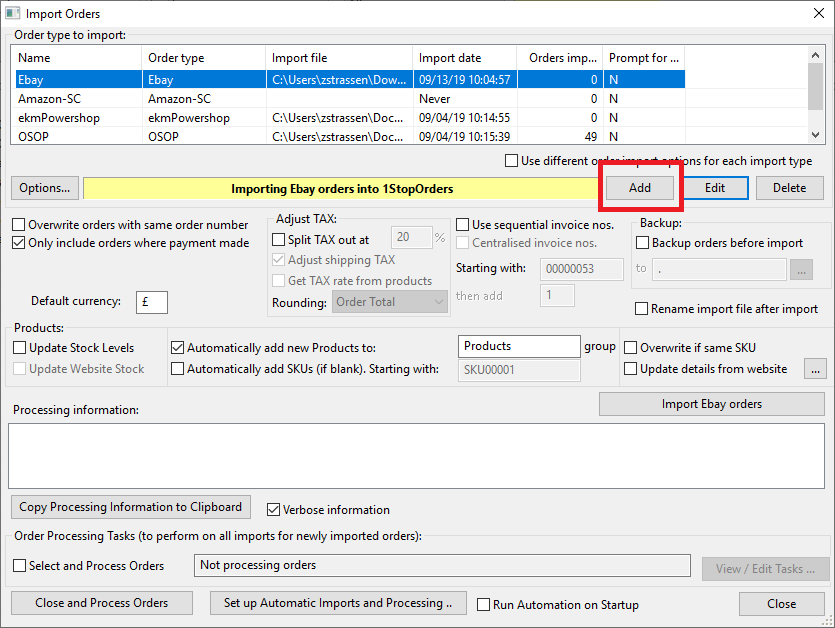Click Close and Process Orders
The height and width of the screenshot is (628, 835).
point(102,603)
